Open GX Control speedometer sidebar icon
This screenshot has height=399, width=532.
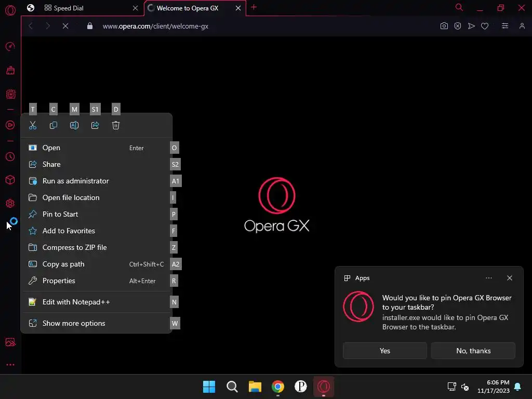click(10, 46)
